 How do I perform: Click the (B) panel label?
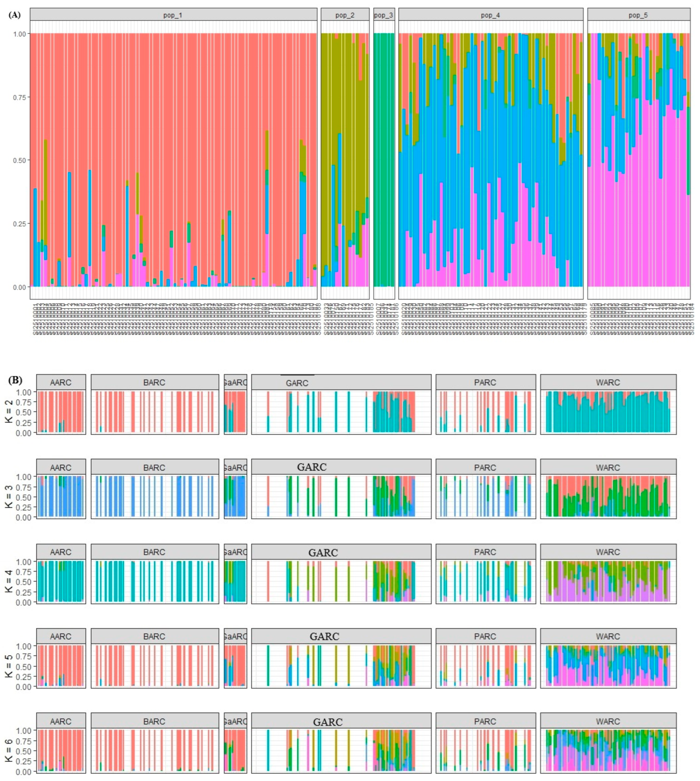pyautogui.click(x=15, y=380)
